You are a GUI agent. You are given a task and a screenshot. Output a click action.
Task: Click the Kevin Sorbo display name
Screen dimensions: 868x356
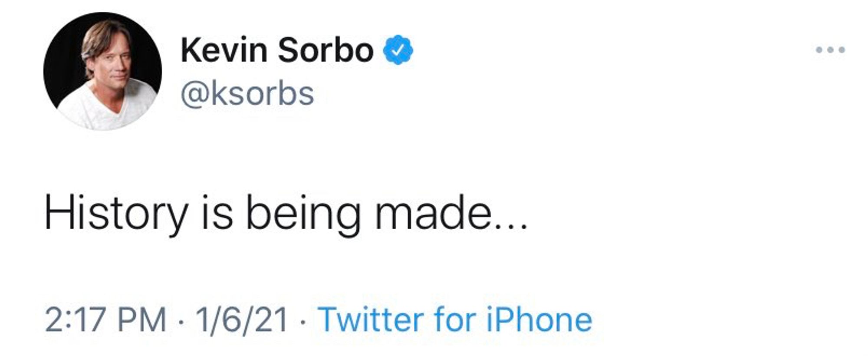277,50
